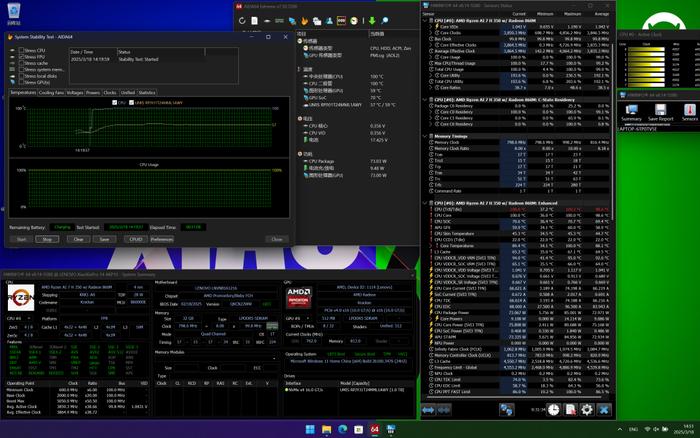The width and height of the screenshot is (700, 438).
Task: Show hidden icons chevron in system tray
Action: click(x=620, y=429)
